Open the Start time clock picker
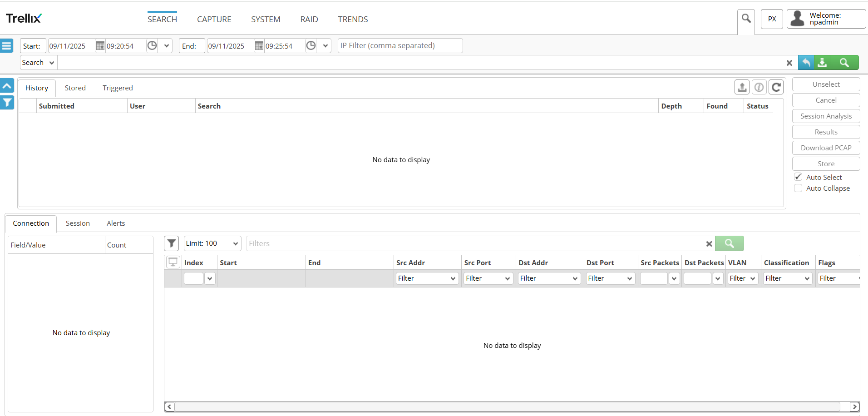Image resolution: width=868 pixels, height=416 pixels. click(152, 45)
